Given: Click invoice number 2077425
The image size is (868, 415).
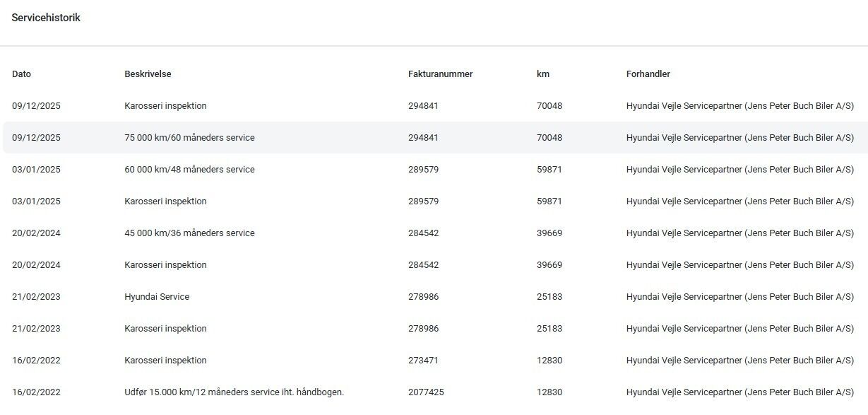Looking at the screenshot, I should click(x=426, y=392).
